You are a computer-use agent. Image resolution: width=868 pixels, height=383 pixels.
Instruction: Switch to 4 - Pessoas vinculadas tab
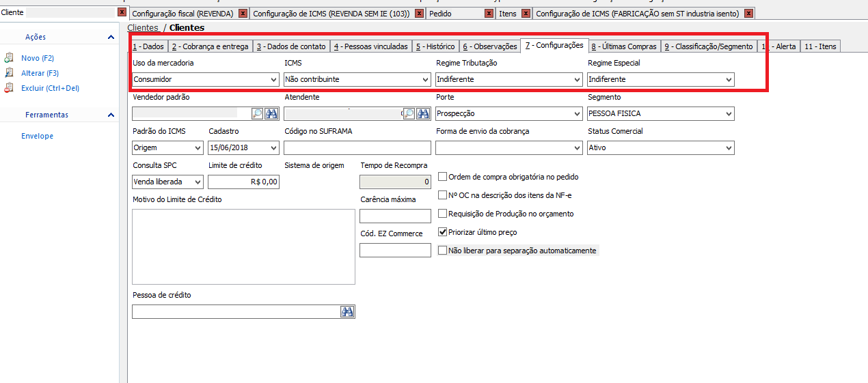tap(371, 46)
